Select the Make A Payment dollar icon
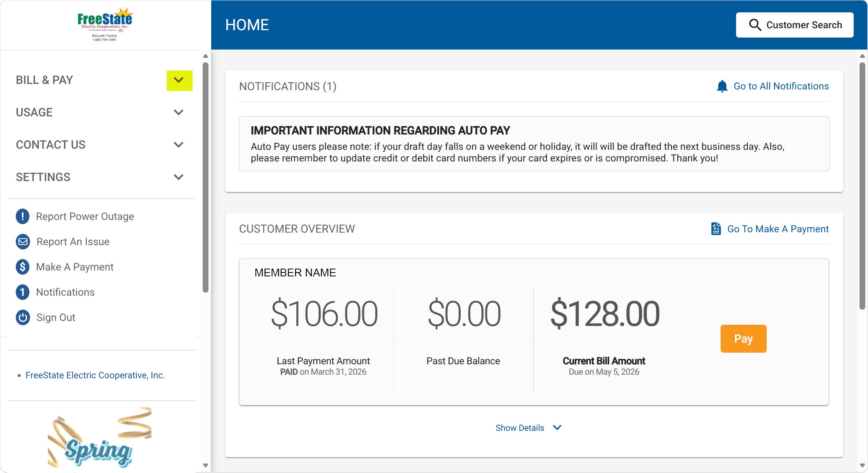Screen dimensions: 868x473 click(x=22, y=267)
